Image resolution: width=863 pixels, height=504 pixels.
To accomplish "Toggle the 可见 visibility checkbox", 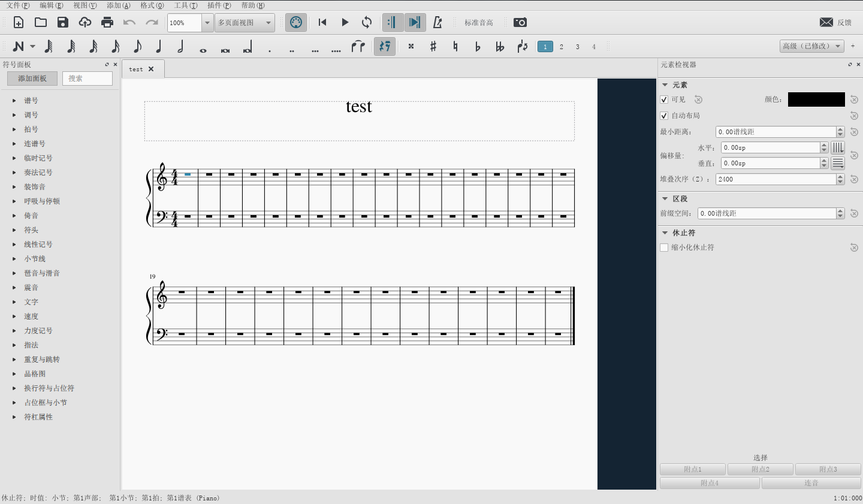I will click(x=664, y=99).
